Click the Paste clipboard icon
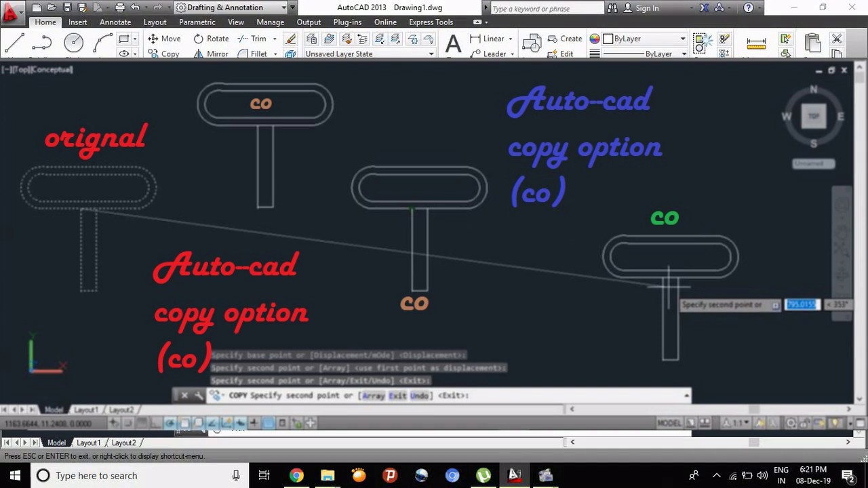This screenshot has height=488, width=868. [812, 44]
